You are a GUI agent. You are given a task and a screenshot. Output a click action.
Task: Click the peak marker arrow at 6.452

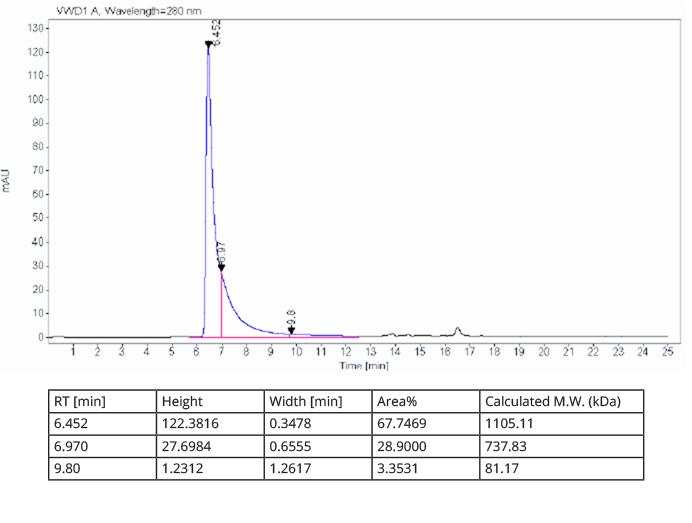pos(208,44)
